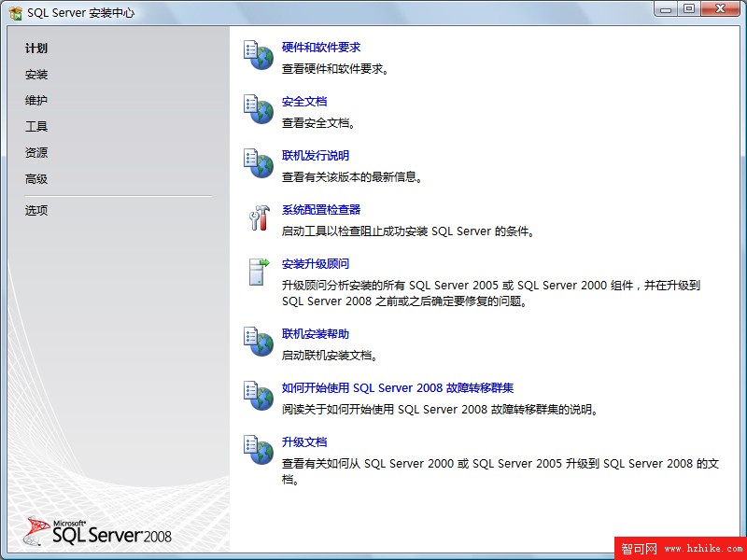This screenshot has width=747, height=560.
Task: Click the description starting with 查看有关如何从 SQL Server 2000
Action: [x=500, y=471]
